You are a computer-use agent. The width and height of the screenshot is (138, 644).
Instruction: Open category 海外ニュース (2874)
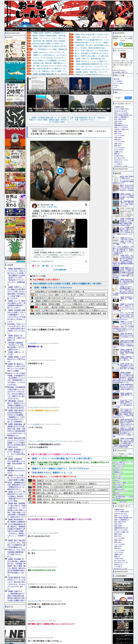tap(121, 127)
